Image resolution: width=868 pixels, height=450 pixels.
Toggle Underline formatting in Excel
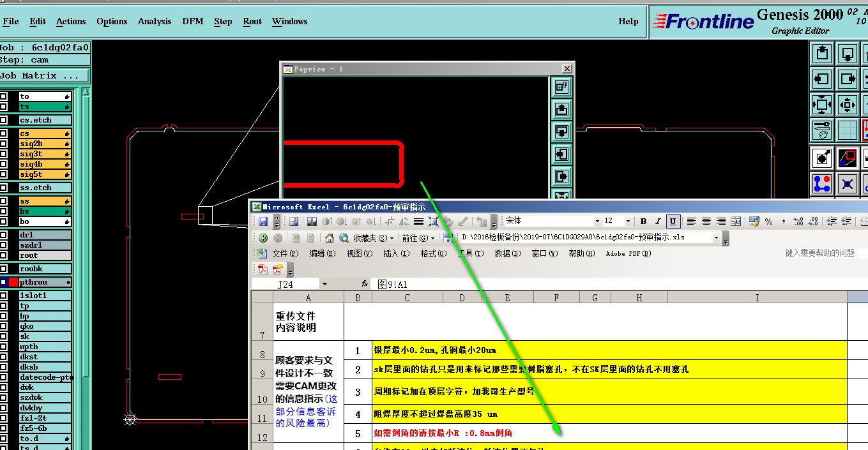tap(673, 221)
